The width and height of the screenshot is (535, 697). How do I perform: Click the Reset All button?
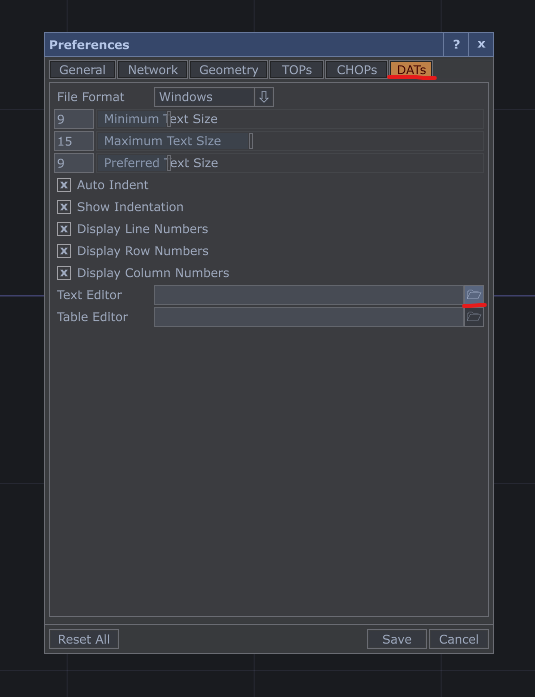(x=84, y=639)
